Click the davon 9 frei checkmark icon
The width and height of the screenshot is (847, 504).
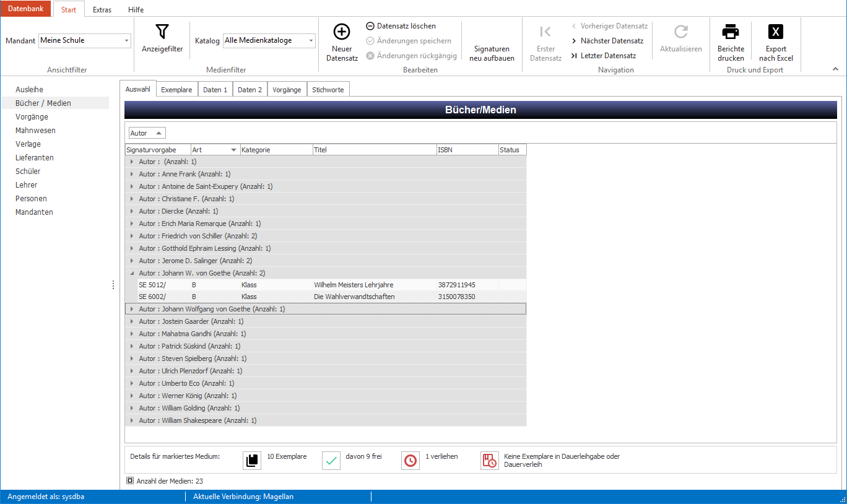pyautogui.click(x=331, y=461)
